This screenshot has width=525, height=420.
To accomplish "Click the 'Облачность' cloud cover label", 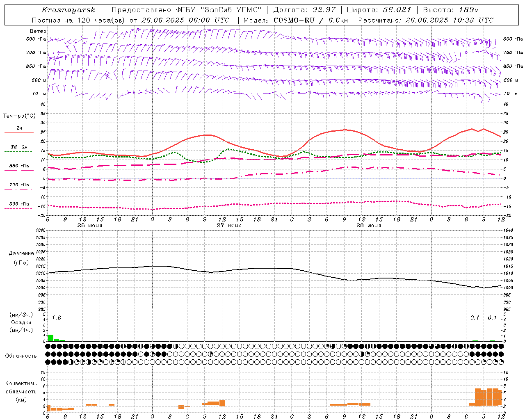I will point(21,356).
